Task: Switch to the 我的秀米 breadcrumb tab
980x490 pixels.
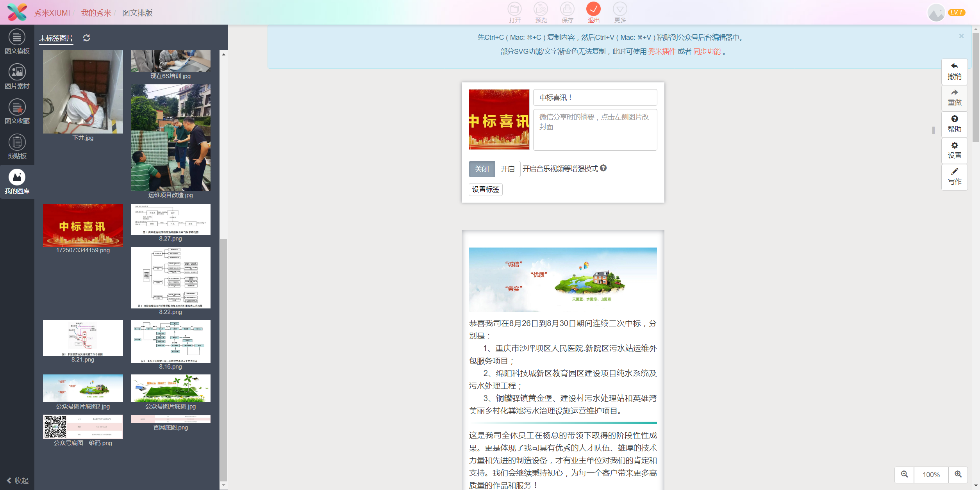Action: pyautogui.click(x=96, y=12)
